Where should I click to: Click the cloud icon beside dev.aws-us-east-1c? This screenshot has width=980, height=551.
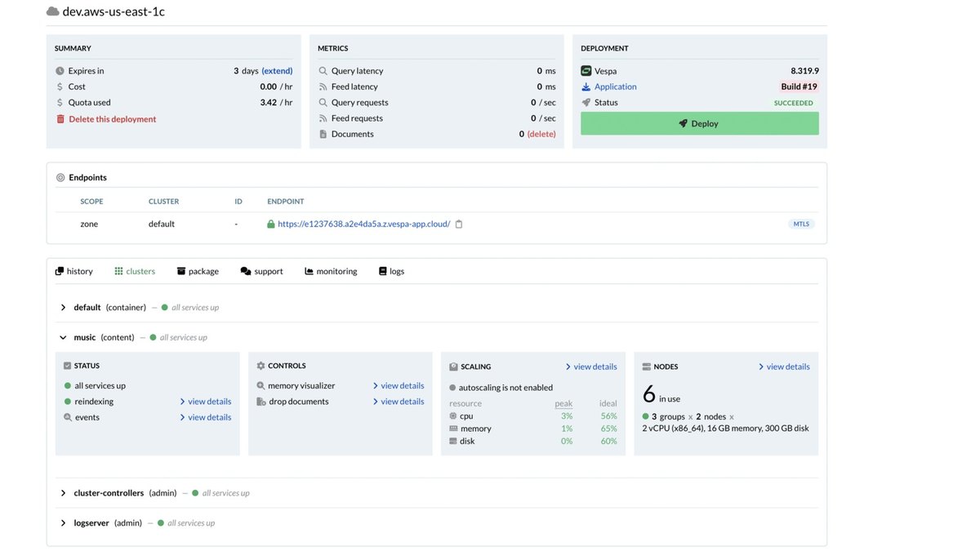click(x=53, y=11)
